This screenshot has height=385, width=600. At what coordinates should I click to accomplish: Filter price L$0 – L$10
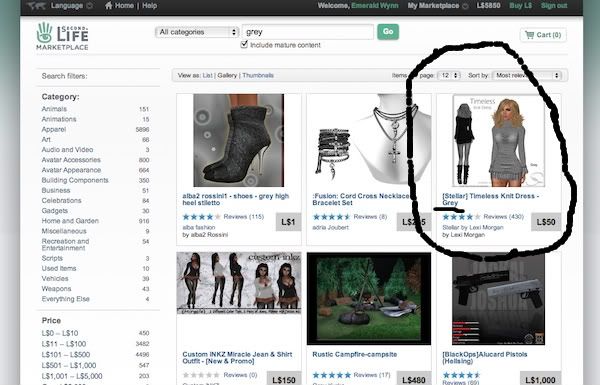[60, 333]
